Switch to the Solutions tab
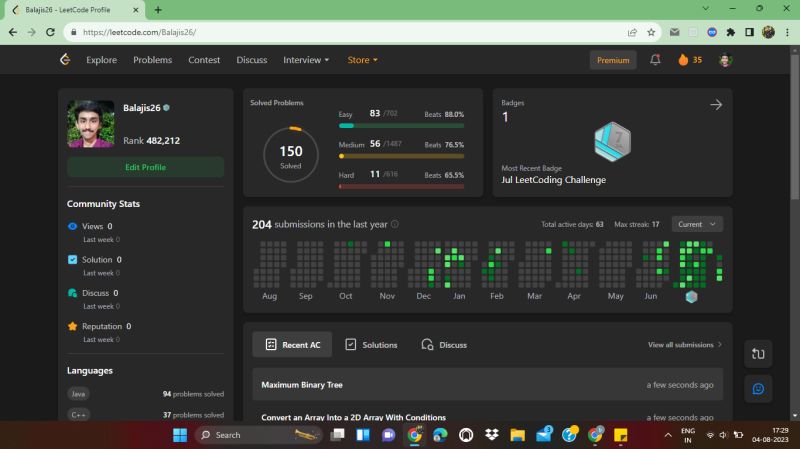 coord(371,345)
